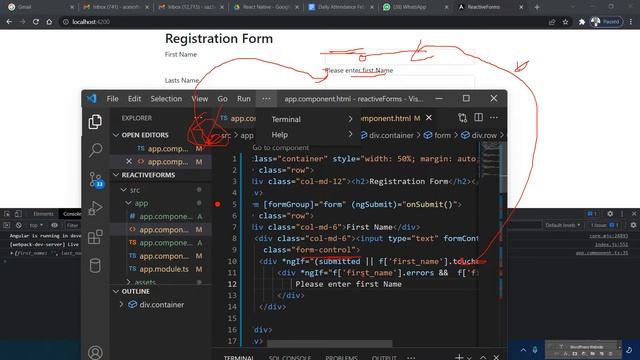Toggle live expression eye in console
Image resolution: width=640 pixels, height=360 pixels.
[x=54, y=225]
